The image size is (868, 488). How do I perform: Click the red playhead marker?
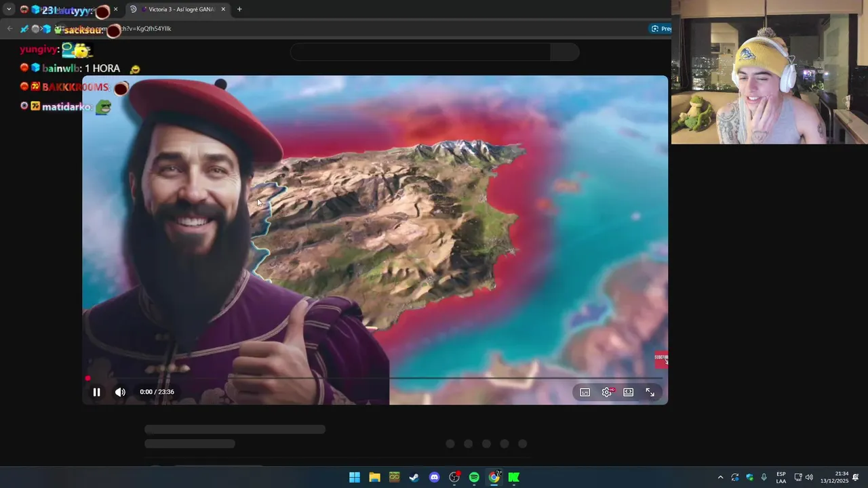point(87,378)
